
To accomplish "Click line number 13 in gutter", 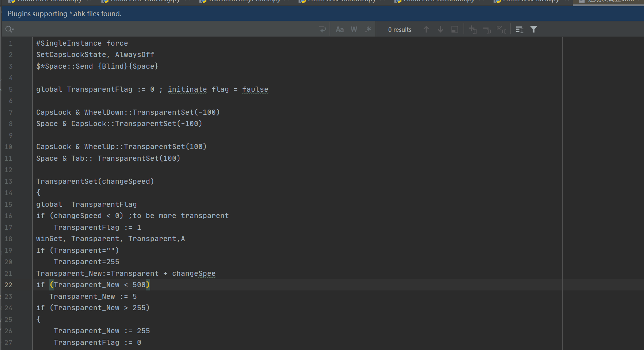I will pos(8,181).
